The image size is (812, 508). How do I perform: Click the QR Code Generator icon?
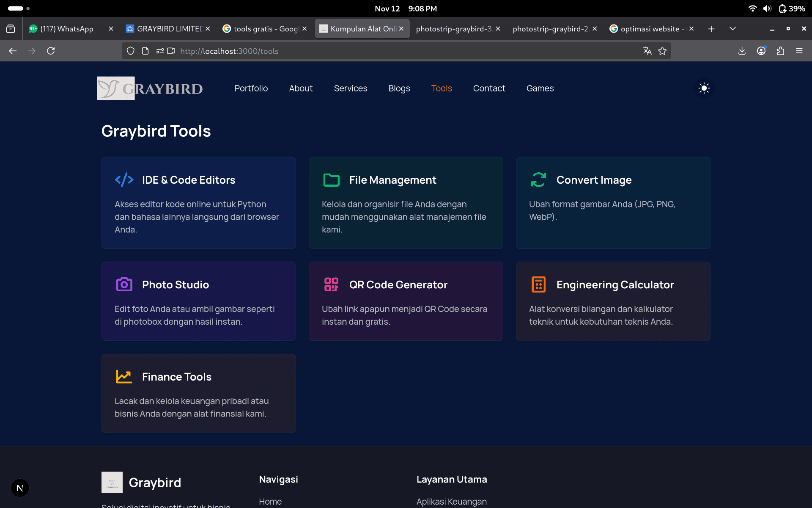click(331, 284)
